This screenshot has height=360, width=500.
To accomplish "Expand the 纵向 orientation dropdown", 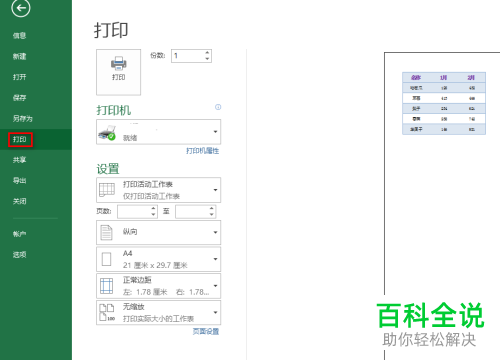I will 158,232.
